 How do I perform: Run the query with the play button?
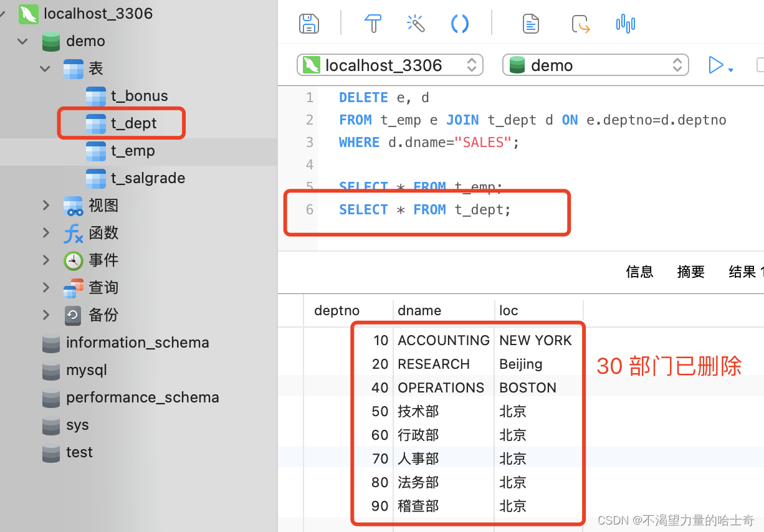pos(716,65)
